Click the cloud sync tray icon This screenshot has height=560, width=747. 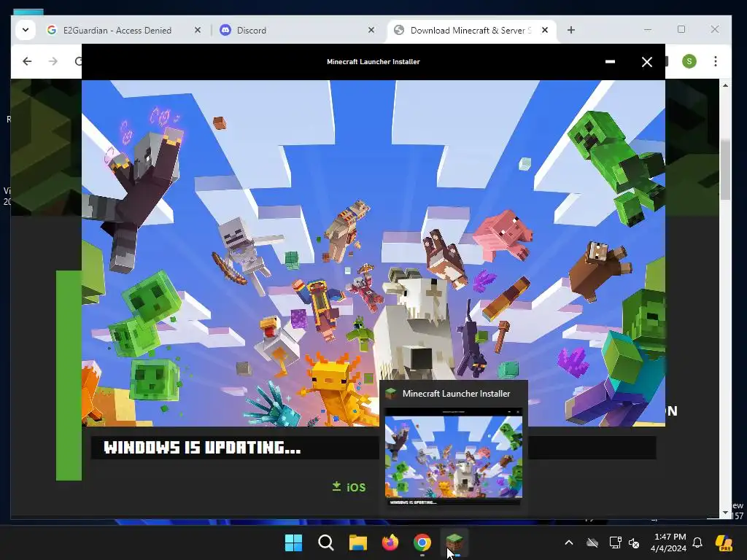[x=592, y=542]
